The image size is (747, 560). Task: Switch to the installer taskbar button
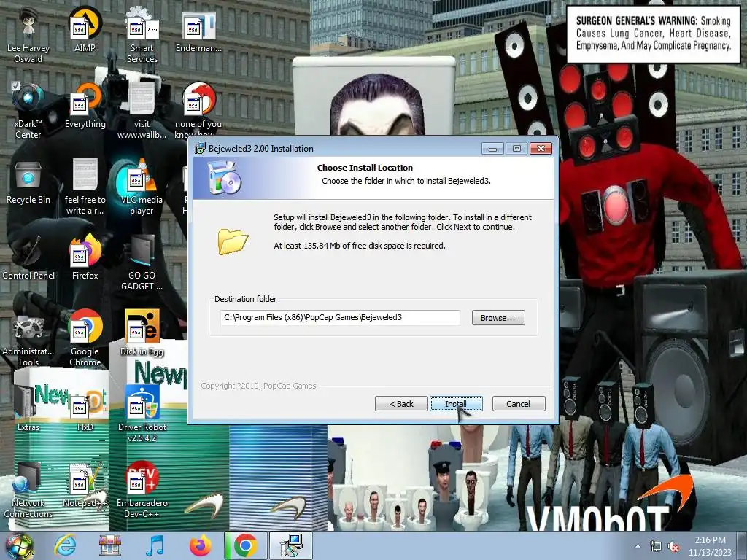pos(291,545)
